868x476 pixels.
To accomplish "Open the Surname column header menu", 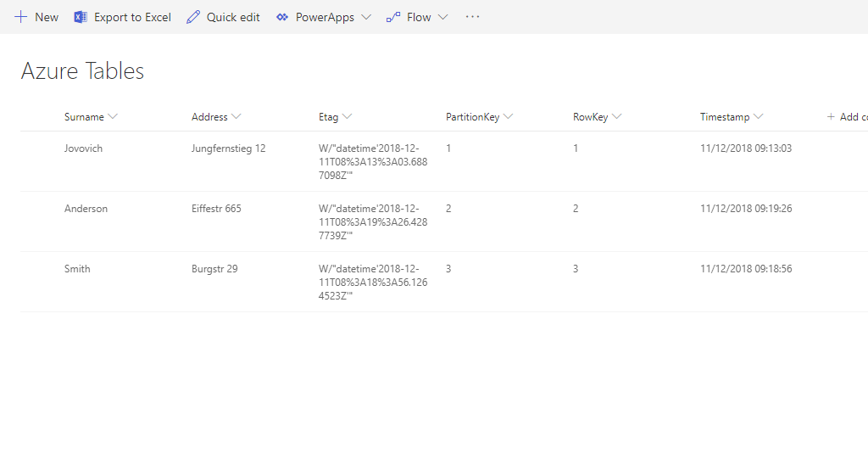I will [113, 117].
